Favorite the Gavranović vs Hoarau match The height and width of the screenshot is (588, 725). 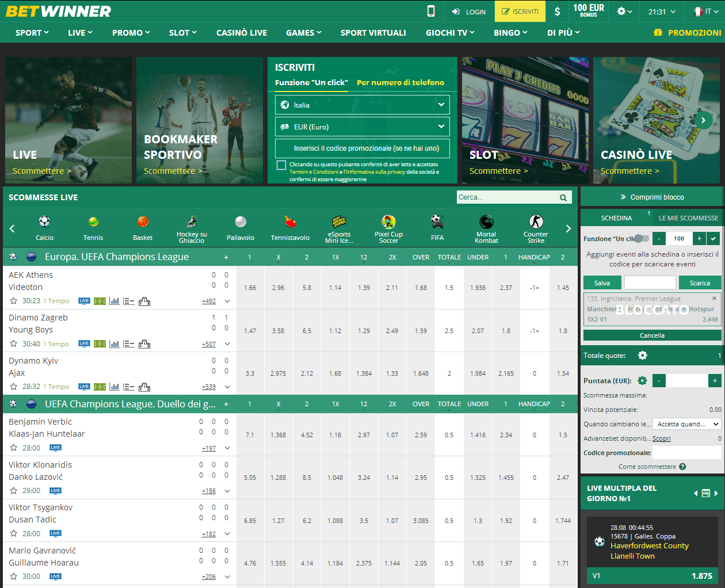pyautogui.click(x=14, y=576)
